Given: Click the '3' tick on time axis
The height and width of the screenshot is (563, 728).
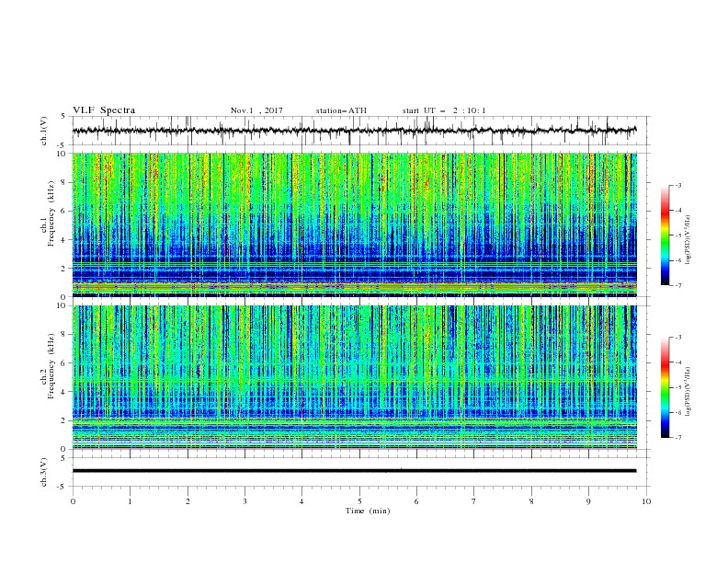Looking at the screenshot, I should tap(245, 501).
